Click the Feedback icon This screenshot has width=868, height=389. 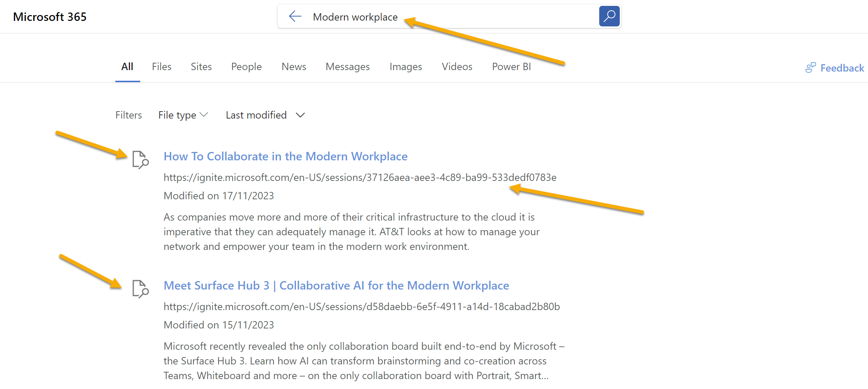coord(811,68)
